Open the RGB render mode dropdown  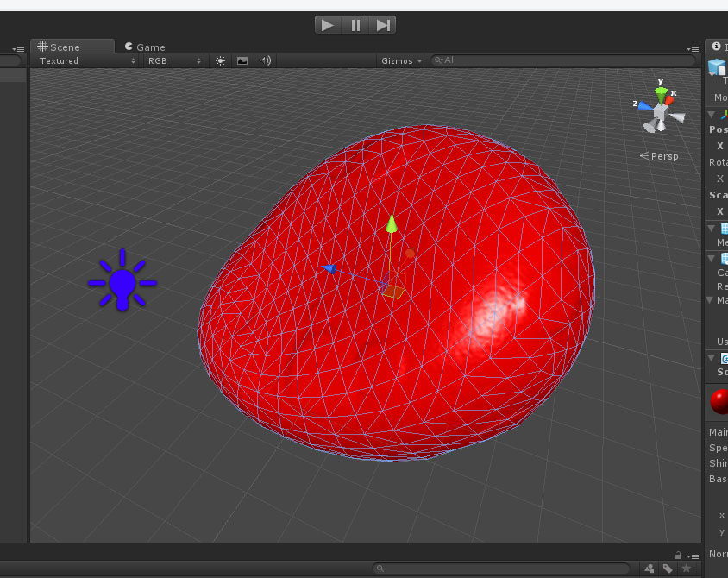pos(173,60)
